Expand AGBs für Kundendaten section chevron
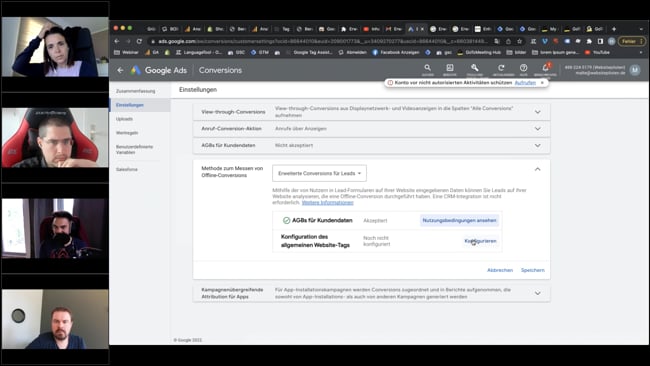This screenshot has width=650, height=366. (x=538, y=146)
